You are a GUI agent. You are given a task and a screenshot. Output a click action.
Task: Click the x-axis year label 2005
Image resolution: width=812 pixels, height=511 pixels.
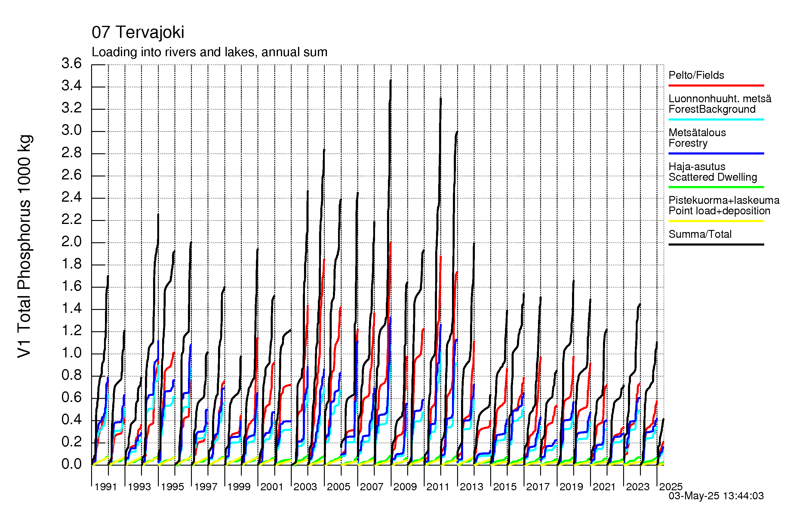point(339,487)
